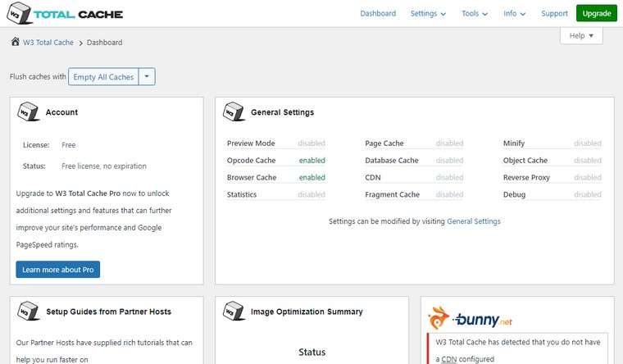623x364 pixels.
Task: Expand the Settings menu
Action: click(x=428, y=13)
